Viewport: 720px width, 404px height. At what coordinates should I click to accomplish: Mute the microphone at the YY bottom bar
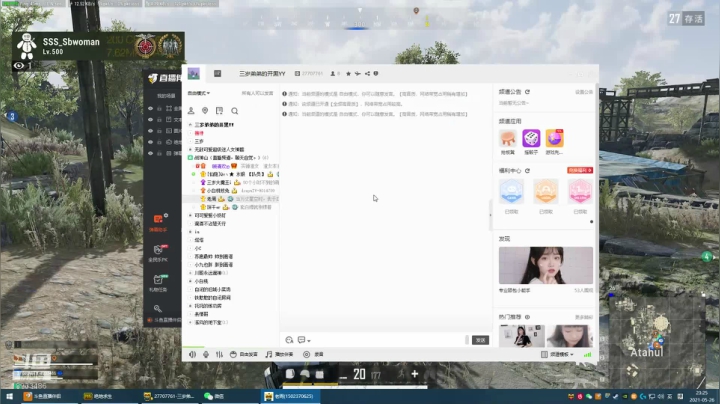click(206, 354)
